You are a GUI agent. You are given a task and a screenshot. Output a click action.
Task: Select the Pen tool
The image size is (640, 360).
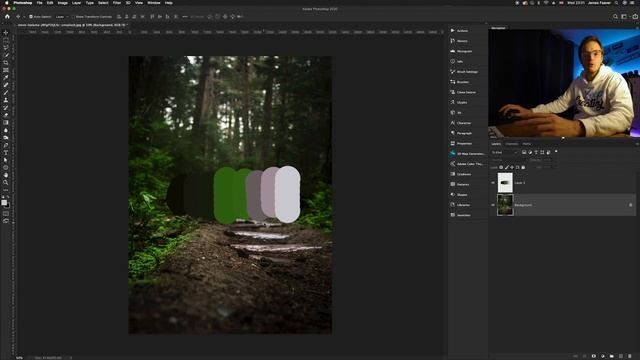[x=6, y=145]
